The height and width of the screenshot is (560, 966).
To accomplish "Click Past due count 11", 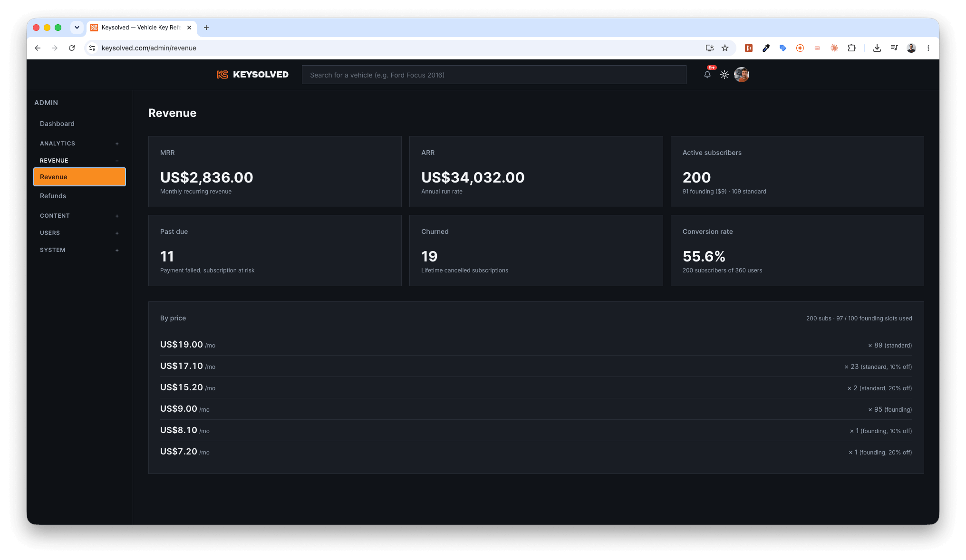I will pyautogui.click(x=167, y=256).
